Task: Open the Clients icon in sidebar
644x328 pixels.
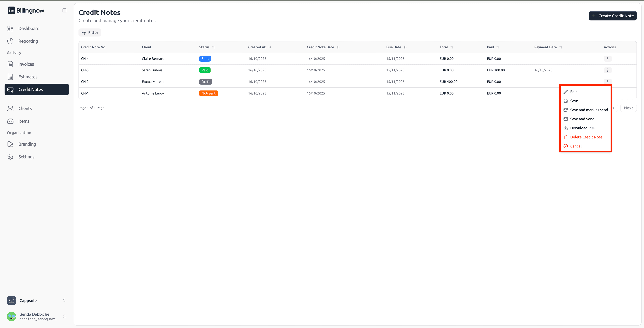Action: click(10, 108)
